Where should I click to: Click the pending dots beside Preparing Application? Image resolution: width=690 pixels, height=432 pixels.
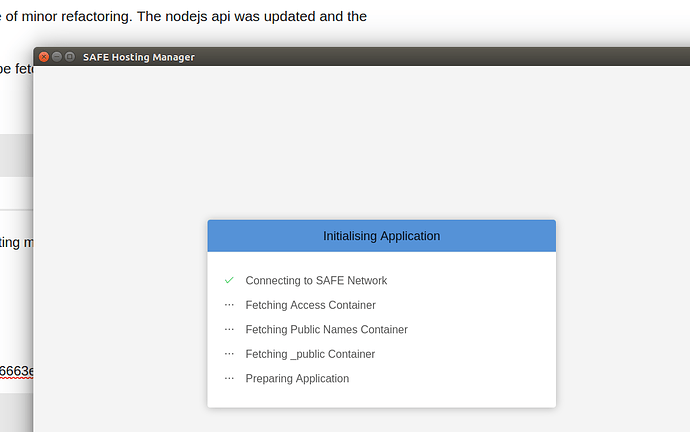pyautogui.click(x=229, y=378)
